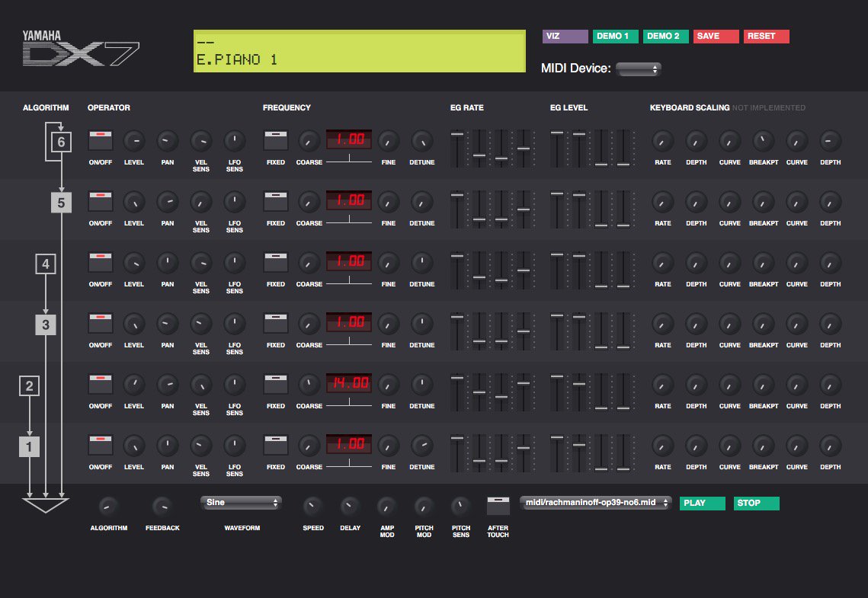Click the LFO DELAY knob
The height and width of the screenshot is (598, 868).
click(x=350, y=504)
